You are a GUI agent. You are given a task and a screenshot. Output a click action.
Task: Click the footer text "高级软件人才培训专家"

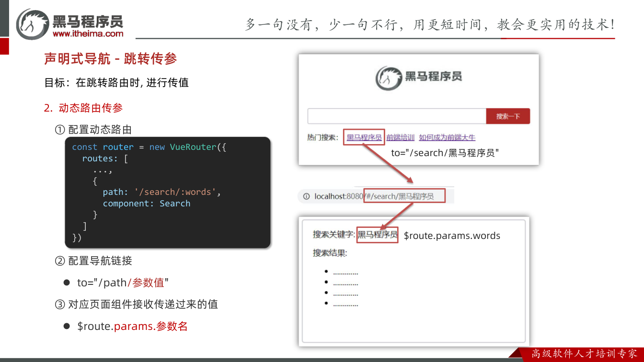click(585, 354)
